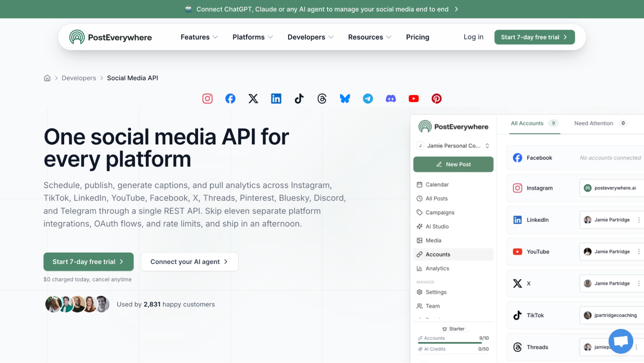The width and height of the screenshot is (644, 363).
Task: Click the X logo in platform row
Action: tap(253, 99)
